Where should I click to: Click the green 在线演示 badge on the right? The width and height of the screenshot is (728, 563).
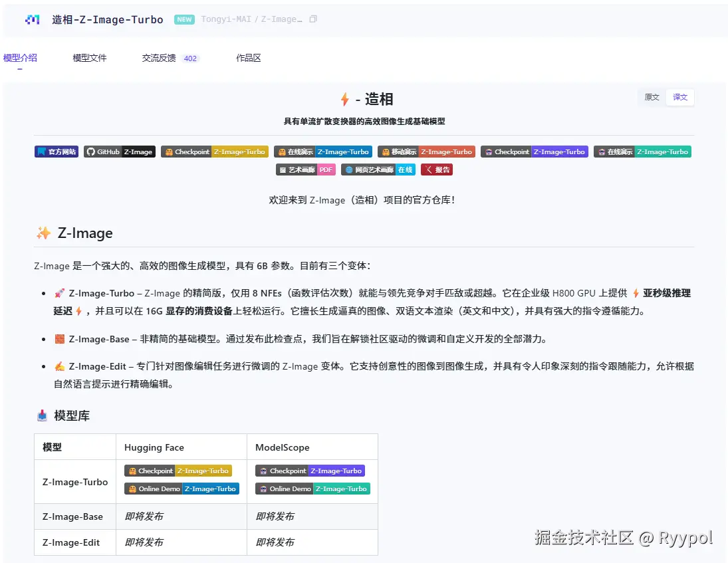[642, 151]
